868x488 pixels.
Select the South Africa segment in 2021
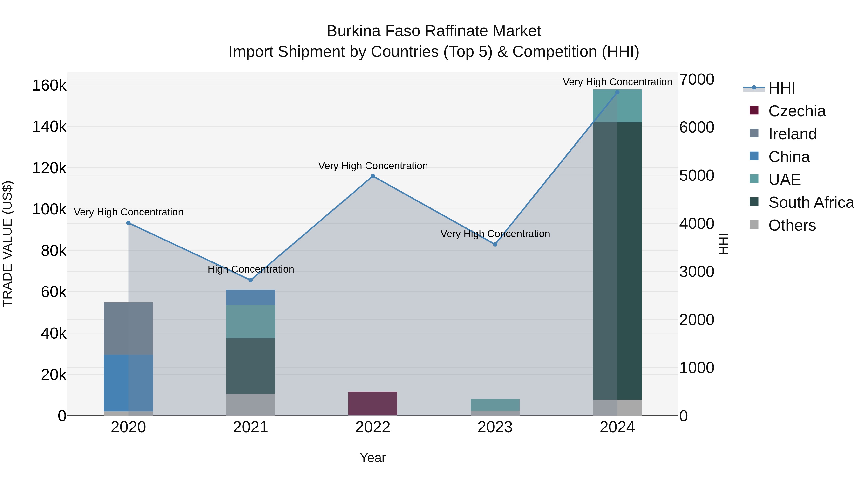coord(251,366)
